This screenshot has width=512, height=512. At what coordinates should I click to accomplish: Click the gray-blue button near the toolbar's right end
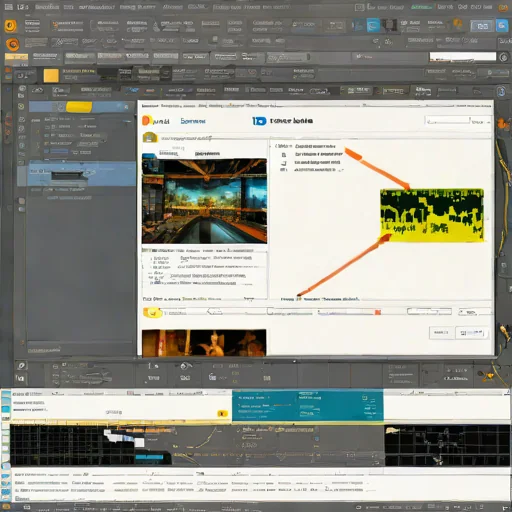click(482, 26)
